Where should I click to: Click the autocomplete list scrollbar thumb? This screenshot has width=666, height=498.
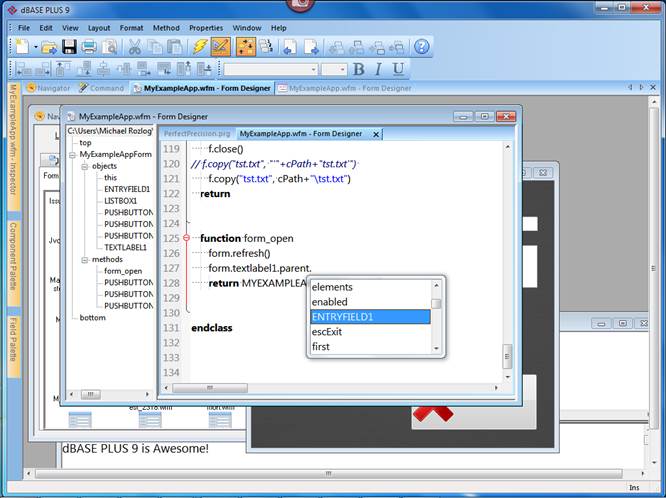tap(436, 303)
